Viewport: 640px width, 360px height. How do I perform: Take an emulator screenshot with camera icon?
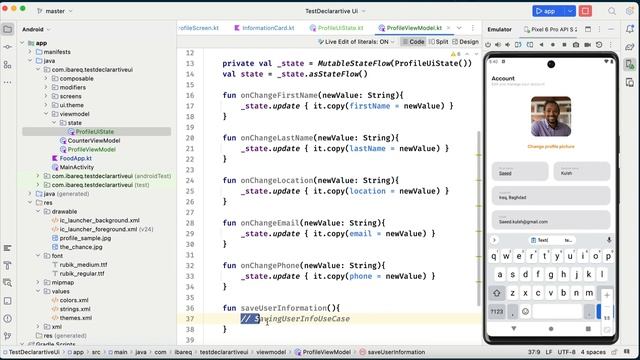[576, 44]
